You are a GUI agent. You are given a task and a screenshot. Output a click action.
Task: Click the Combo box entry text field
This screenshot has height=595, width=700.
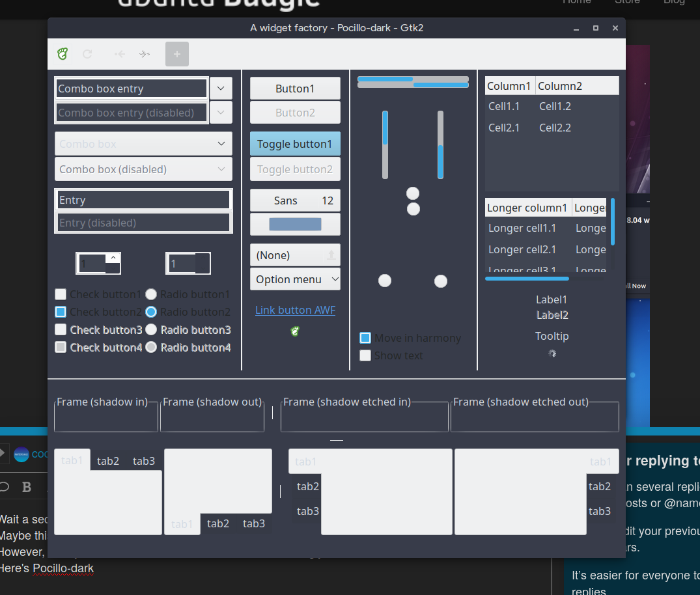point(132,89)
